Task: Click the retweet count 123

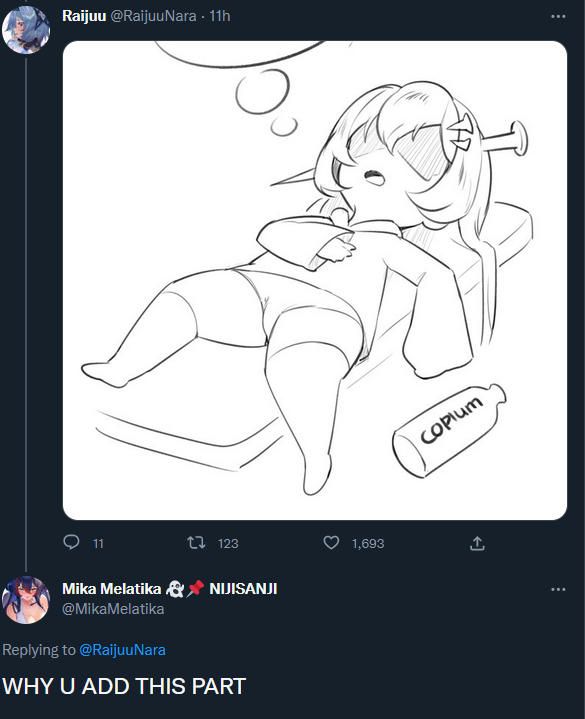Action: pyautogui.click(x=228, y=544)
